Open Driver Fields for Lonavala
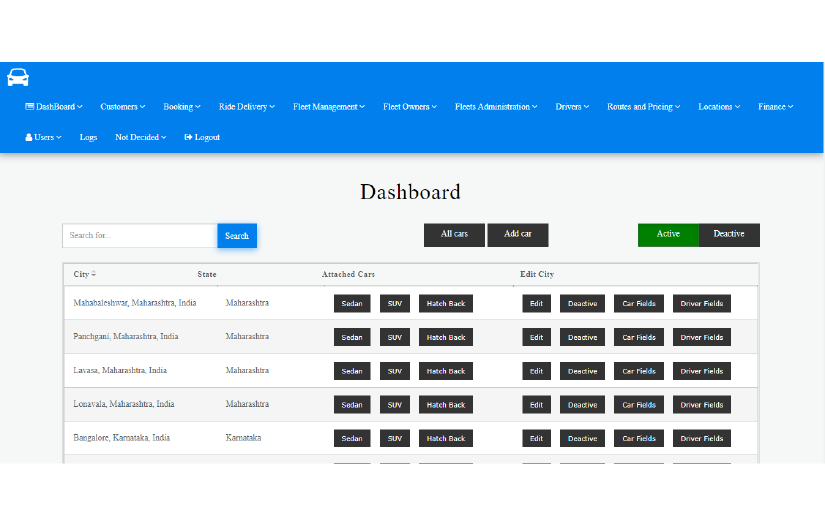 [702, 405]
